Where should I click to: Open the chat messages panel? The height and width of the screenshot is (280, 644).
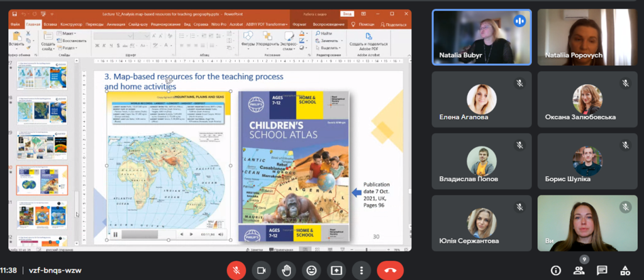(x=602, y=270)
